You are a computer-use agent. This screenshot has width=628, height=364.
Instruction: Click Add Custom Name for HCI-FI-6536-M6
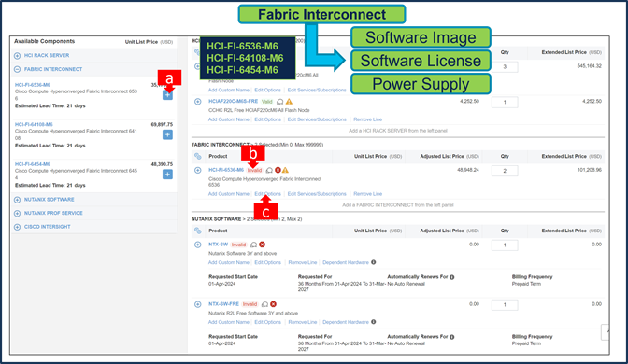(229, 194)
